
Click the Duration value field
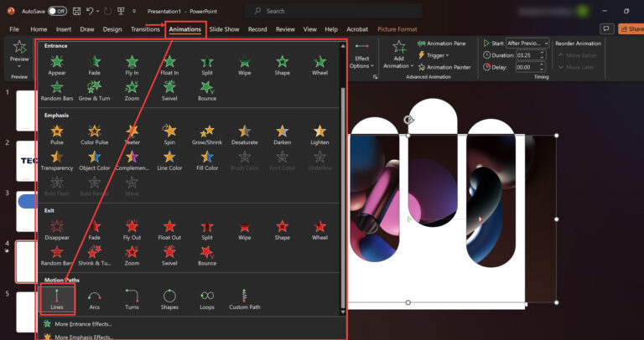tap(527, 55)
